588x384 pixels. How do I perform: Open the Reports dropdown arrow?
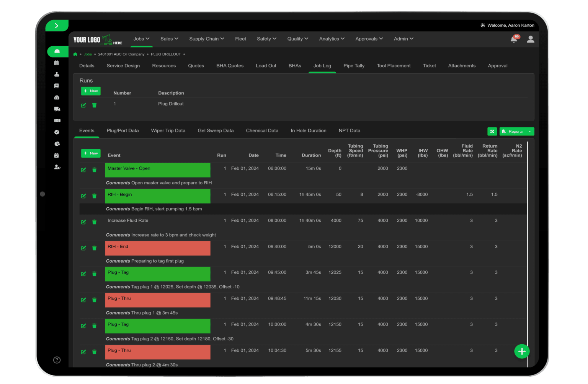[x=531, y=131]
